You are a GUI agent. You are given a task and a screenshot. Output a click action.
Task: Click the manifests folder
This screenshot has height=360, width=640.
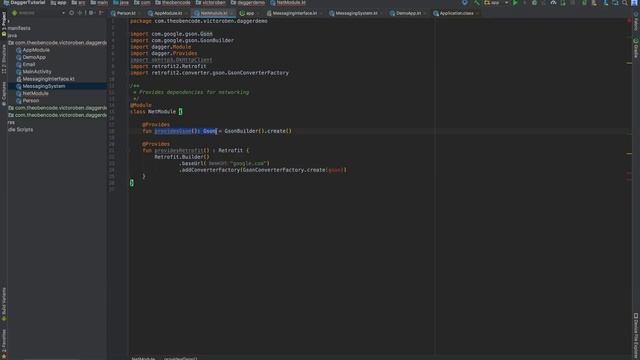pos(19,28)
